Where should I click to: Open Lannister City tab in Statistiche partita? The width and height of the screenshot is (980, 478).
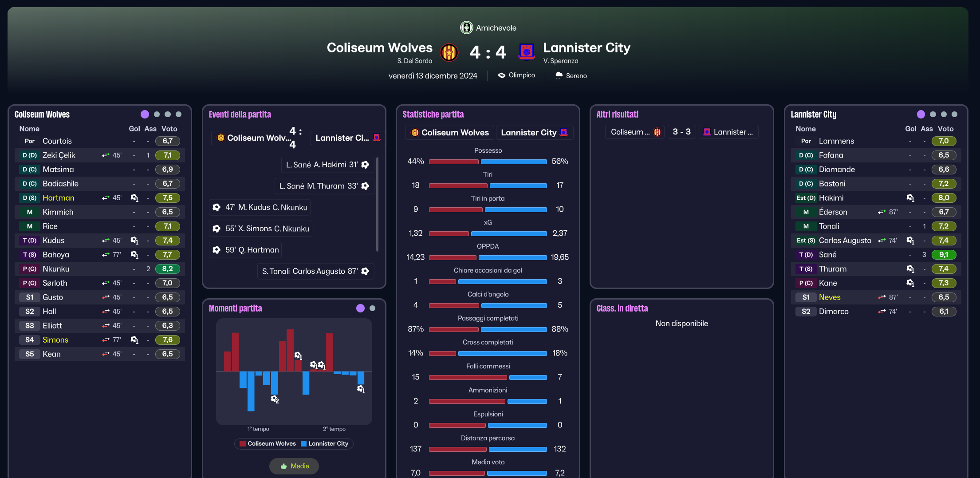tap(534, 133)
